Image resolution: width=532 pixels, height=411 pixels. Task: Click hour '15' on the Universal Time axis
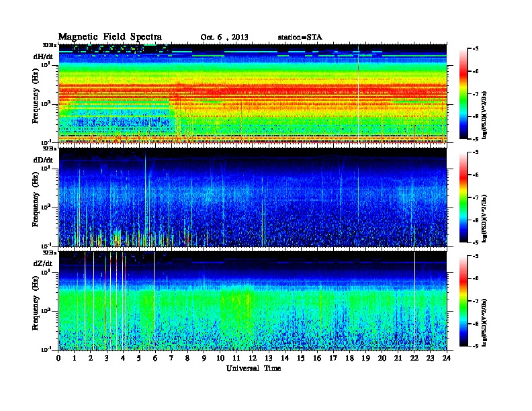point(301,358)
